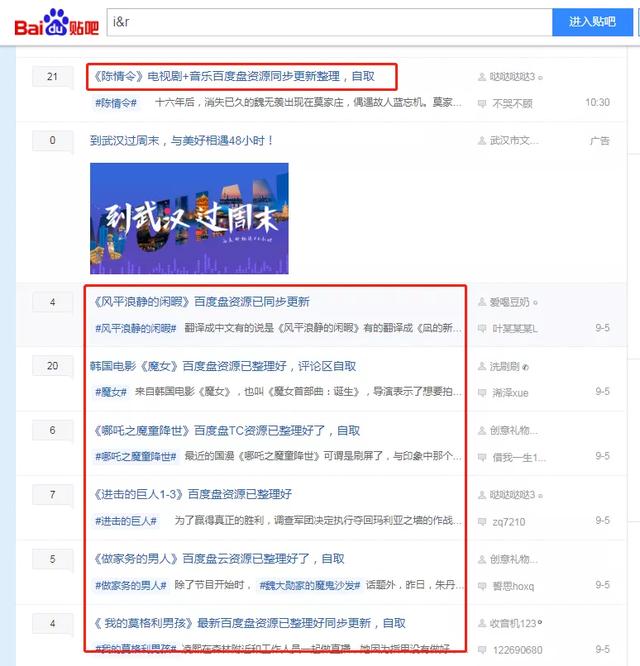The width and height of the screenshot is (640, 666).
Task: Open the 《风平浪静的闲暇》 thread
Action: pyautogui.click(x=201, y=301)
